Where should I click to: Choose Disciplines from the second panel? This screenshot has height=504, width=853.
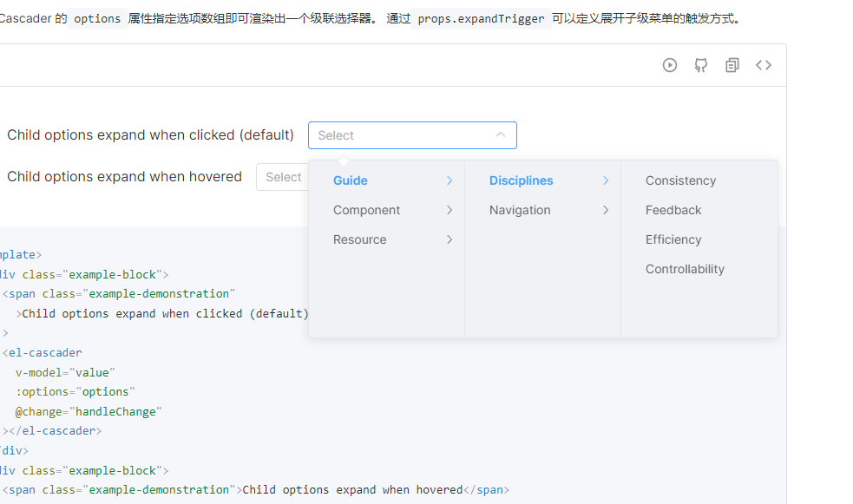pos(521,180)
